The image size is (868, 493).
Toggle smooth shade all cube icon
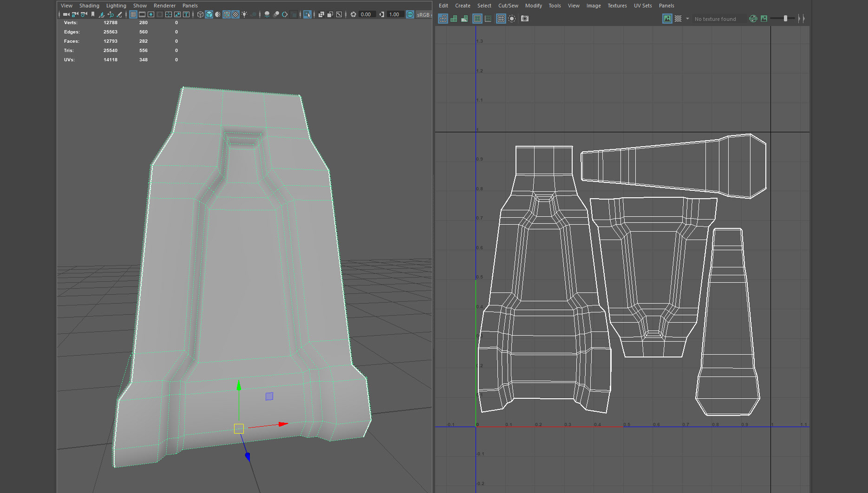point(209,14)
